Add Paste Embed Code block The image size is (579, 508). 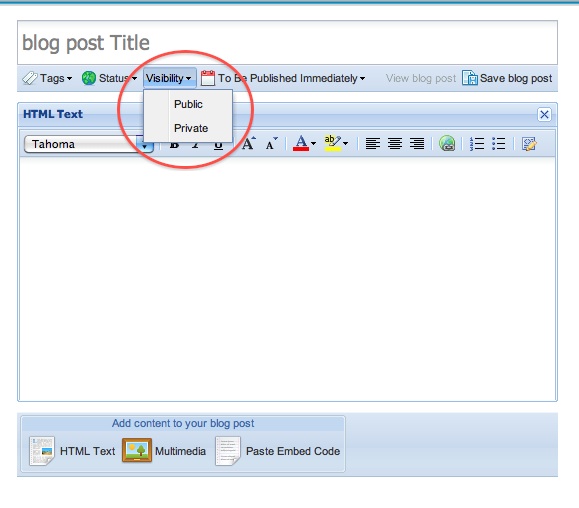(278, 451)
